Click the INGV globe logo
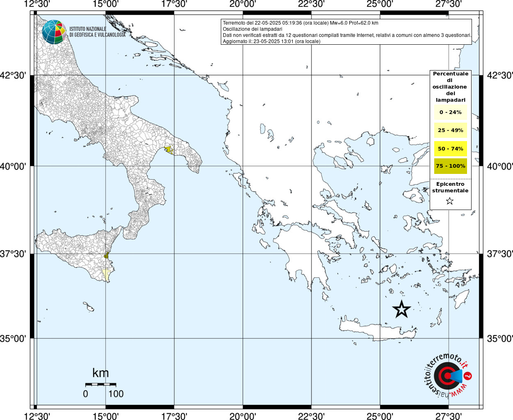Image resolution: width=513 pixels, height=420 pixels. tap(54, 32)
